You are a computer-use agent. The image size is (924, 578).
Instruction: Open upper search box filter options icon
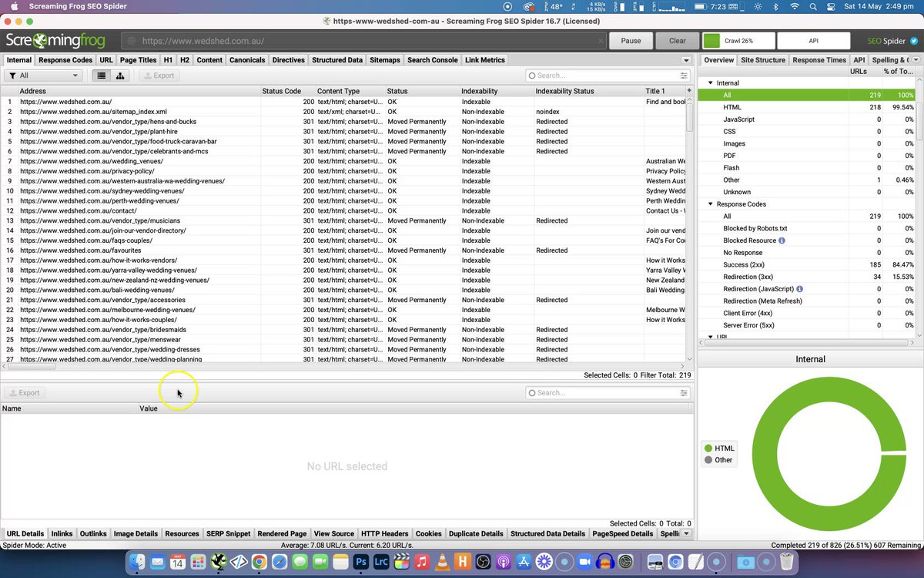pos(684,76)
